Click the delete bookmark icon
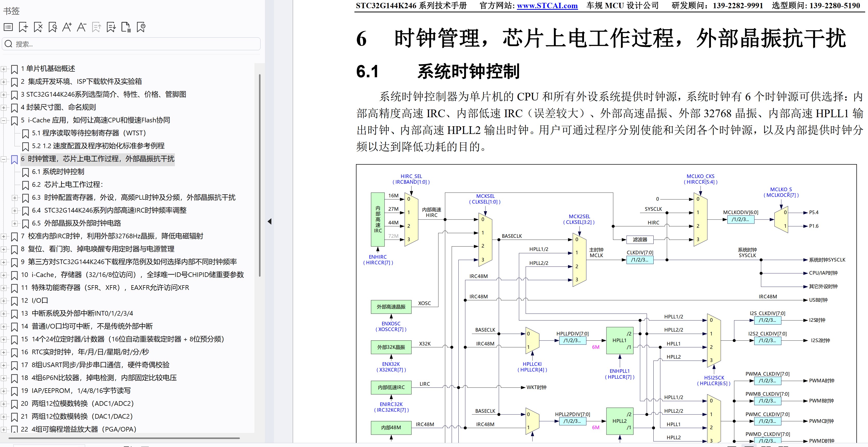The image size is (868, 447). [x=38, y=27]
